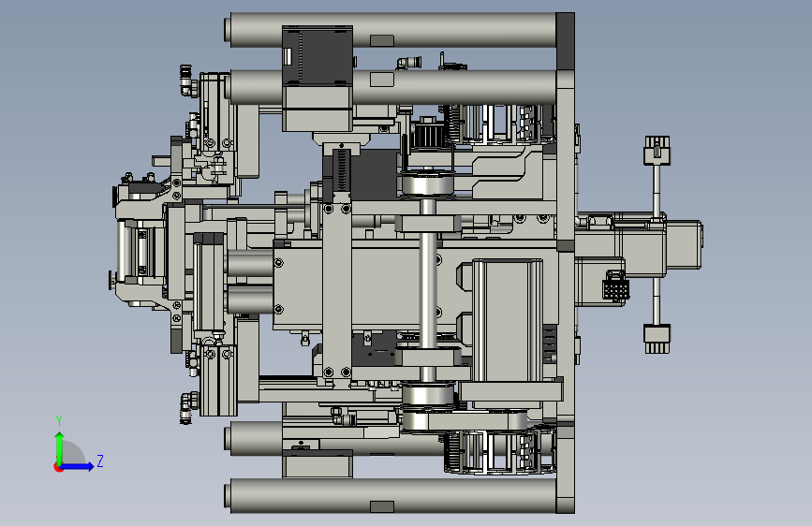The width and height of the screenshot is (812, 526).
Task: Select the dark motor block on upper guide rods
Action: [x=317, y=55]
